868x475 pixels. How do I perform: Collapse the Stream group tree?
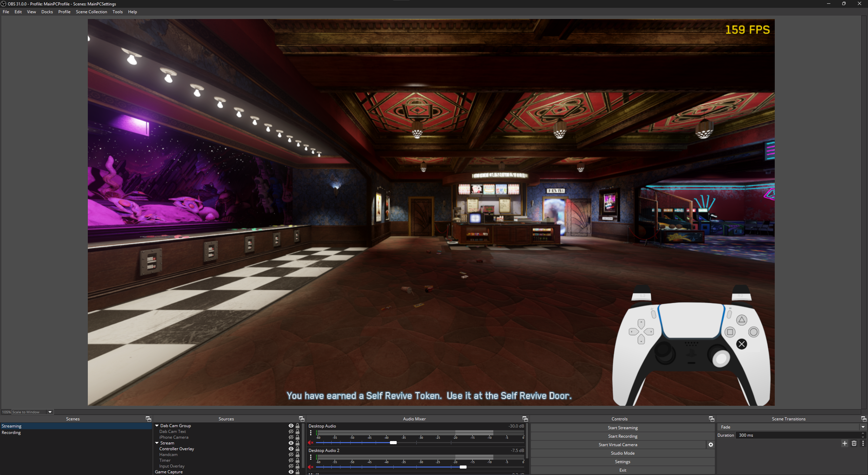pos(157,443)
